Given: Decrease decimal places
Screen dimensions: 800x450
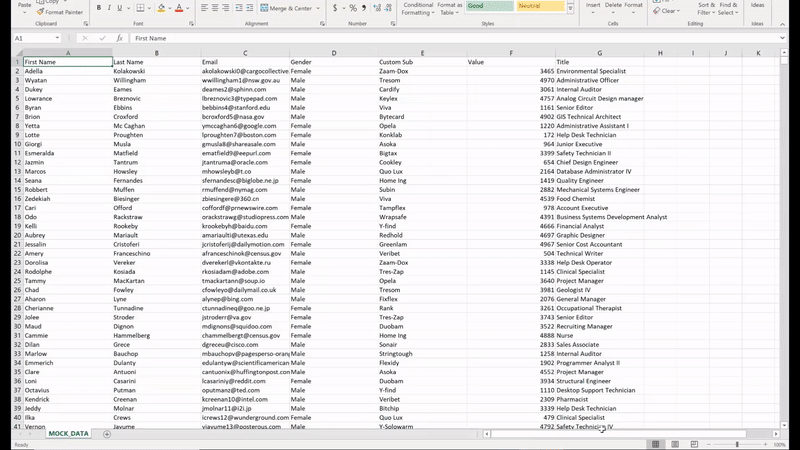Looking at the screenshot, I should [x=388, y=8].
